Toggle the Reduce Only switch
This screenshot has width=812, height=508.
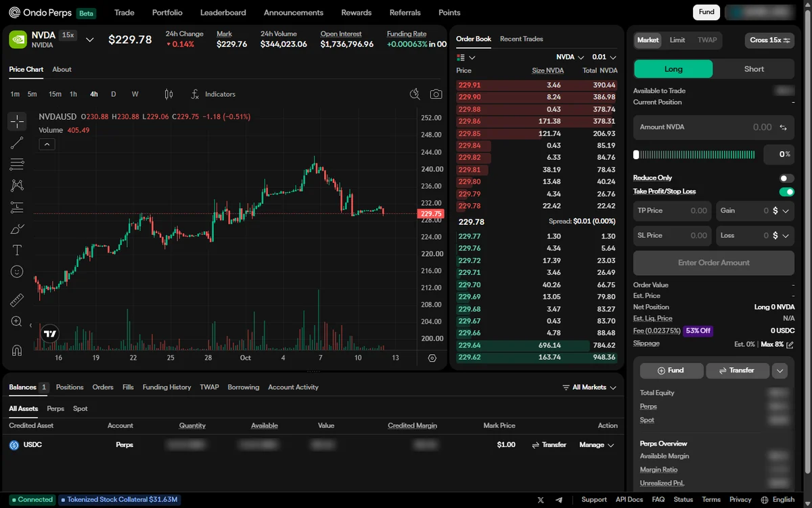[786, 178]
